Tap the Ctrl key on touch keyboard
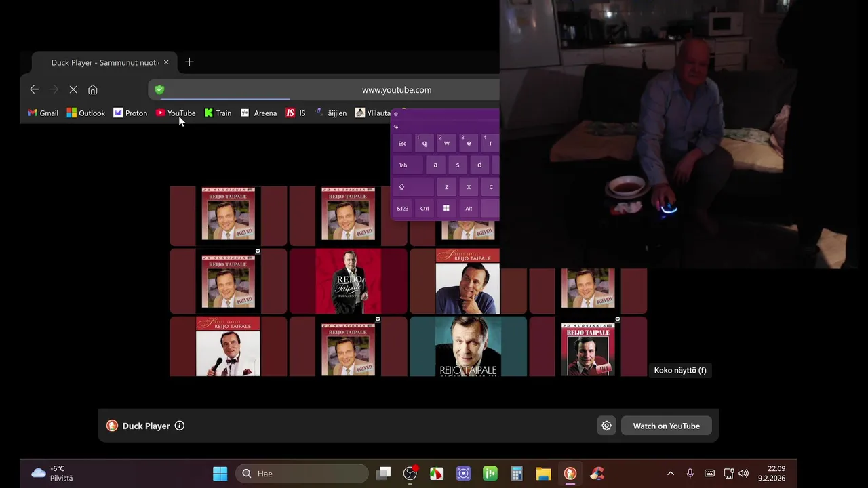Image resolution: width=868 pixels, height=488 pixels. (x=425, y=208)
